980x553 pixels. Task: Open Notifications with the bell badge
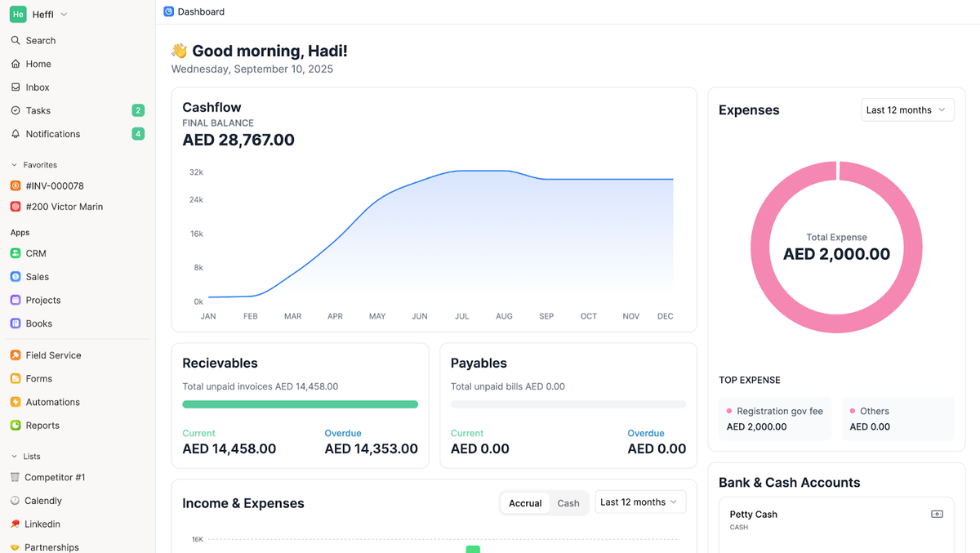(x=52, y=134)
